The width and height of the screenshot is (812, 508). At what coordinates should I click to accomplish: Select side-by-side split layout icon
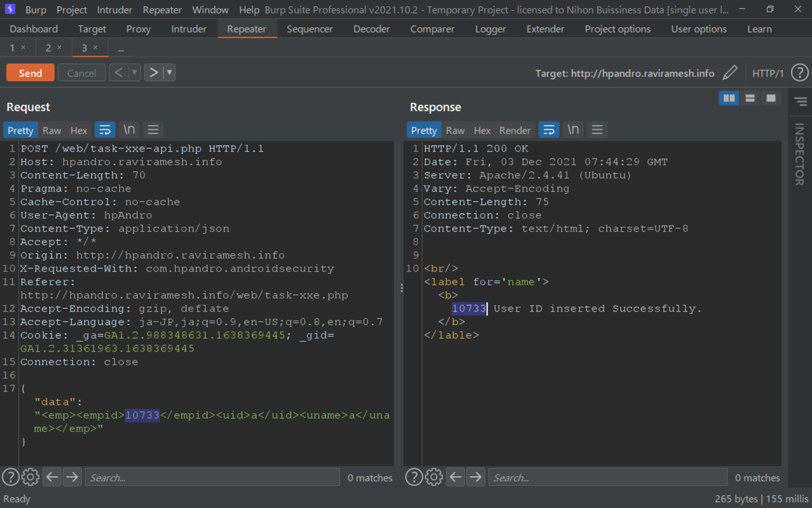[x=729, y=98]
